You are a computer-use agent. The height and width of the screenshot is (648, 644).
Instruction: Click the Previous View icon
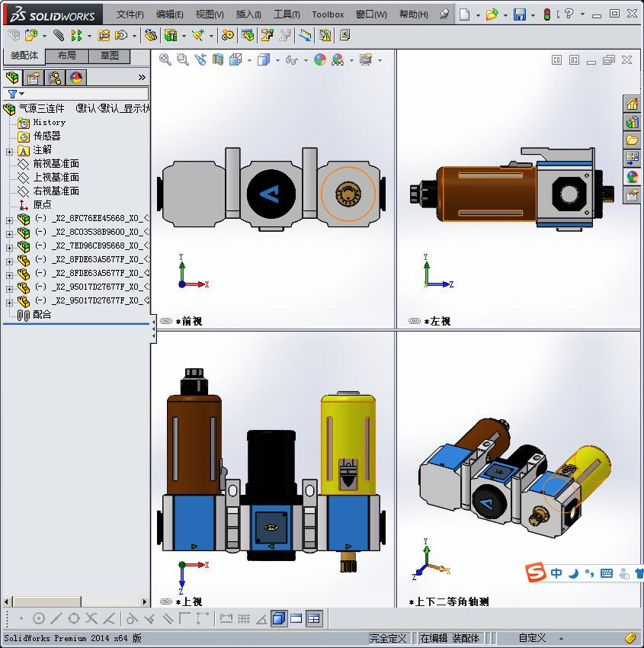[x=200, y=60]
